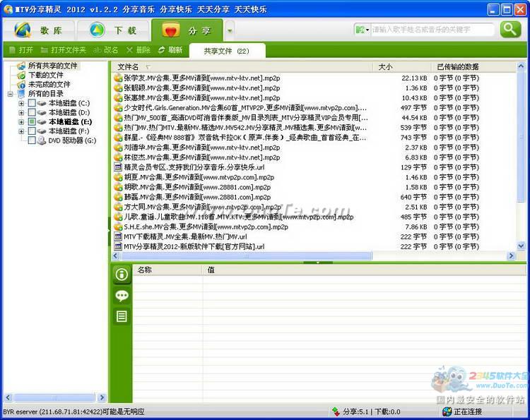
Task: Select 韩磊.MV合集 file name
Action: [x=197, y=197]
